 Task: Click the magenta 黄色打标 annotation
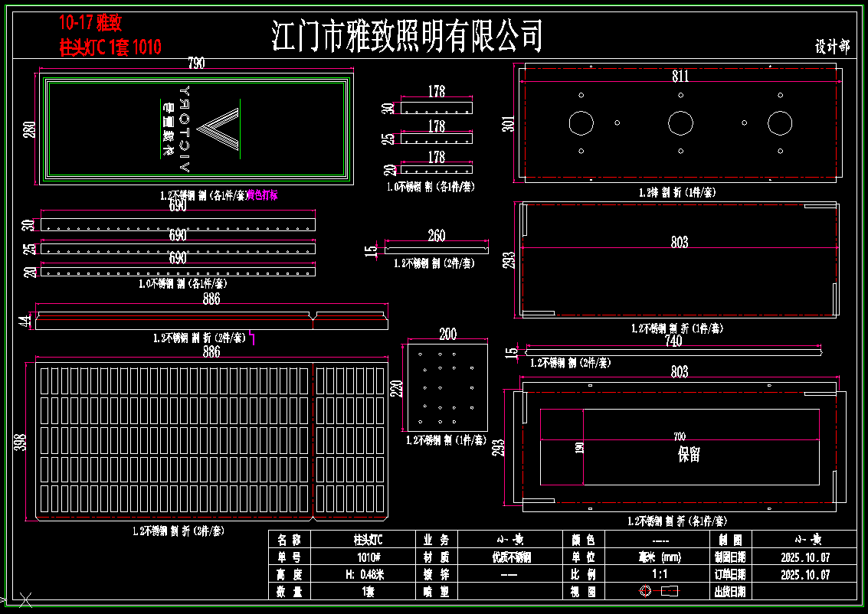(x=262, y=195)
